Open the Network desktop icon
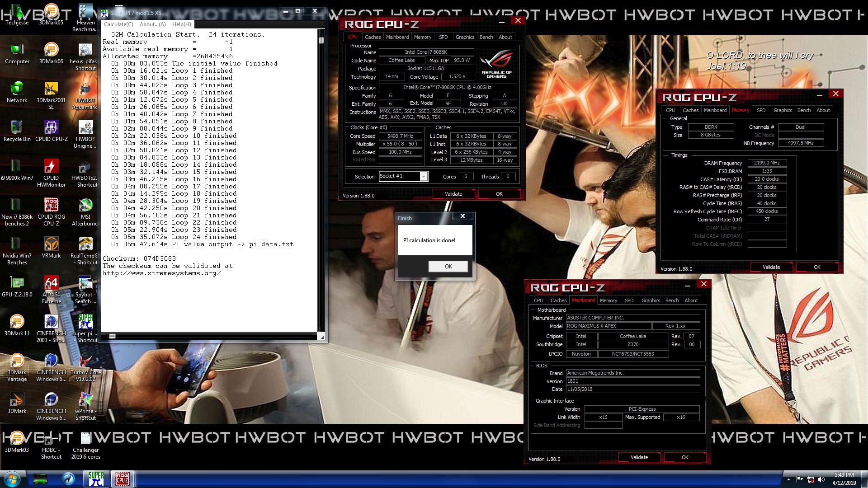 click(17, 93)
